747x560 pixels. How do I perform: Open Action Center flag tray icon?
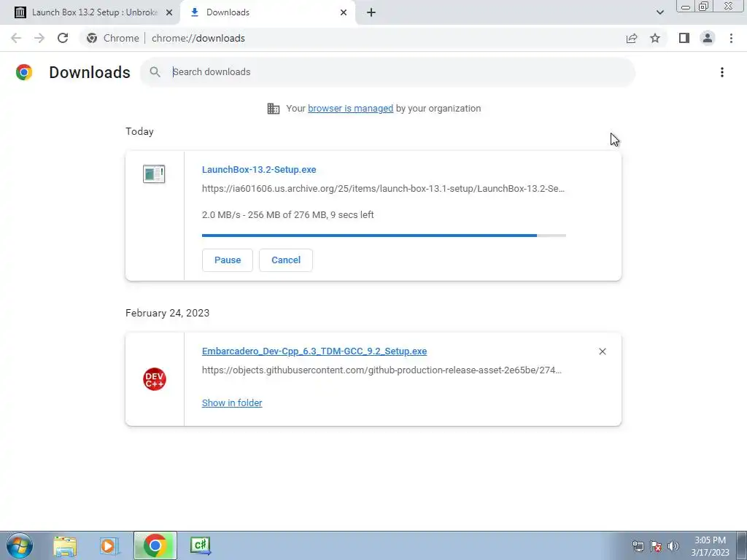[656, 546]
